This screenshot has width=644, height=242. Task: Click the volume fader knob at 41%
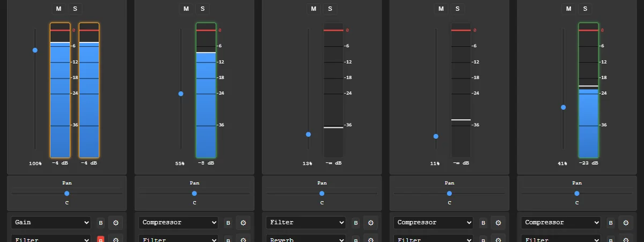coord(563,107)
